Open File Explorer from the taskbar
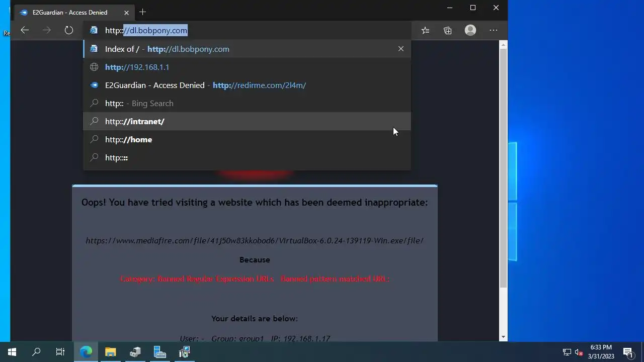This screenshot has width=644, height=362. 111,352
